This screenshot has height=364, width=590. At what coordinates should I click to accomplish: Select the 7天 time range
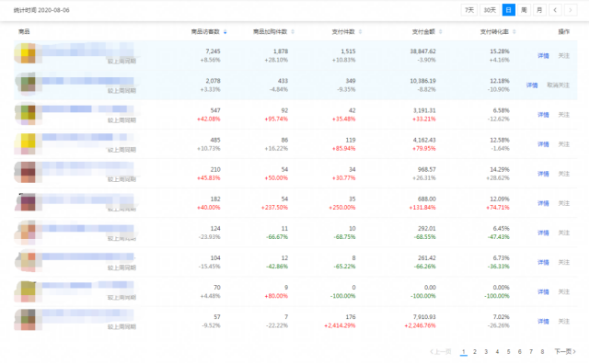[x=469, y=10]
